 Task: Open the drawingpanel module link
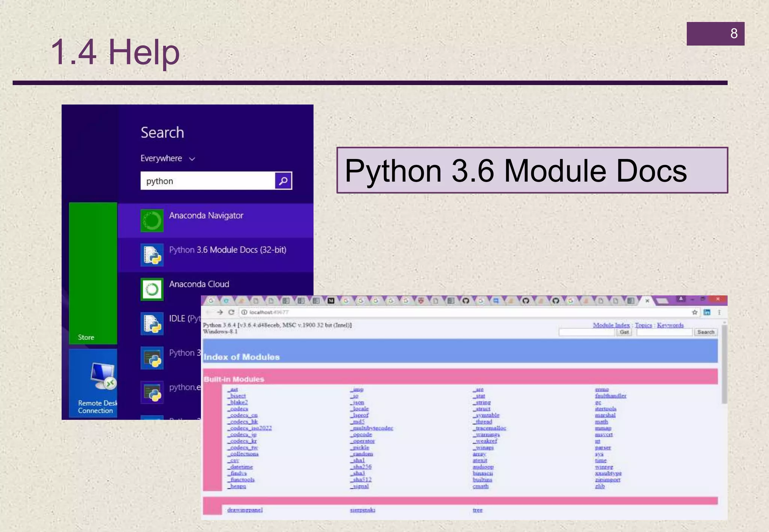[x=245, y=510]
